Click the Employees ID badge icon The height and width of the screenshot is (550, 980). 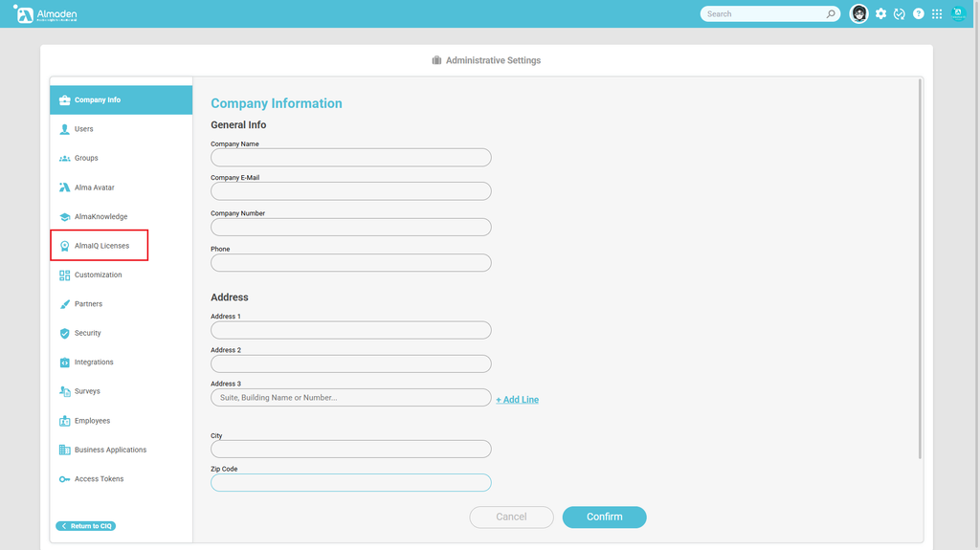point(64,421)
